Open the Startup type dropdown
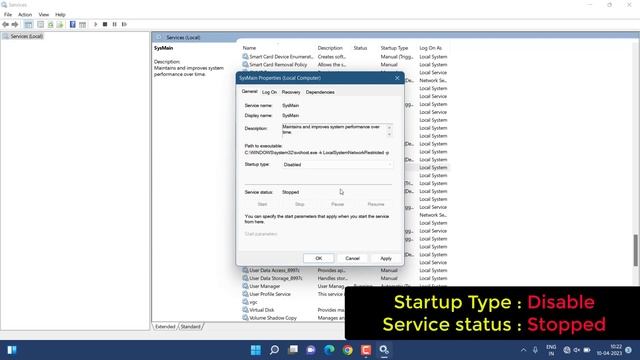Image resolution: width=640 pixels, height=360 pixels. 337,164
